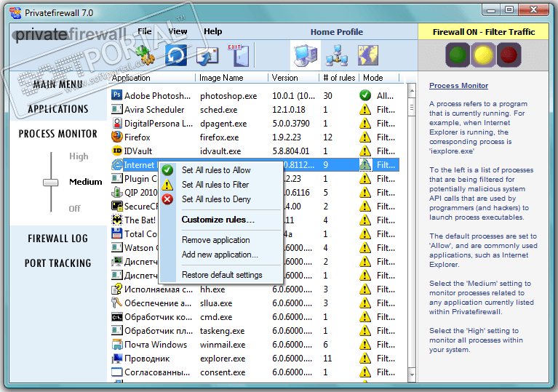
Task: Open FIREWALL LOG section
Action: tap(58, 239)
